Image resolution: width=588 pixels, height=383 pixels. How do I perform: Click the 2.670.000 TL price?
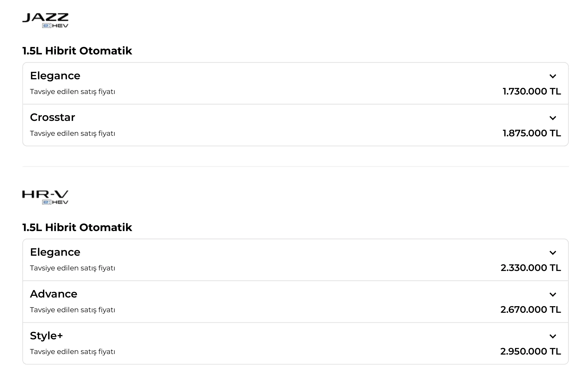[531, 310]
